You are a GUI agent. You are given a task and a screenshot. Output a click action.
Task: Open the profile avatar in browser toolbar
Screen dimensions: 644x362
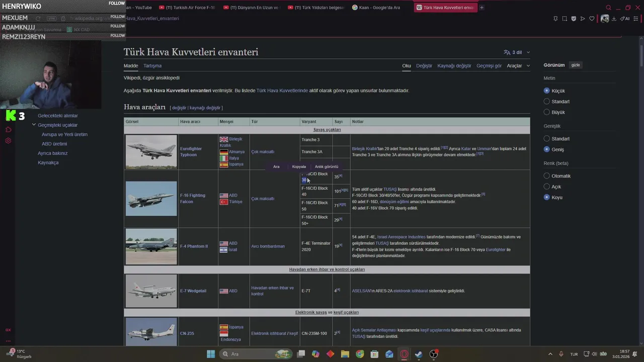tap(605, 19)
